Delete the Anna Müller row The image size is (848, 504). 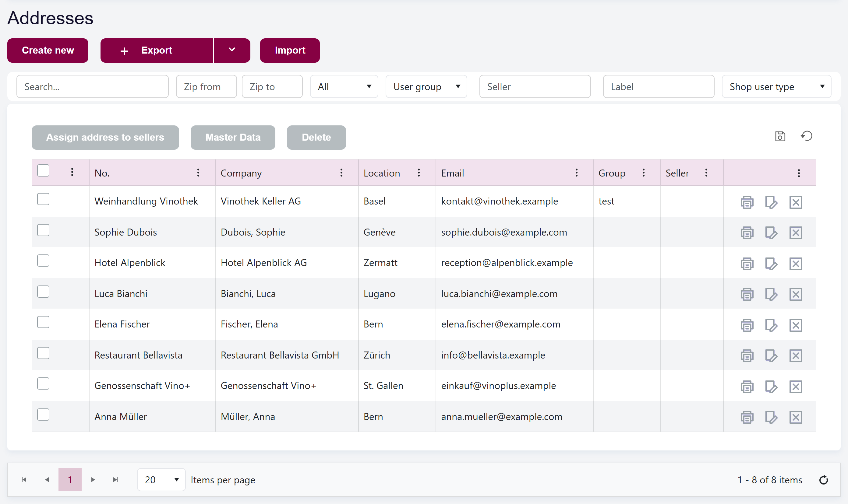pos(796,417)
